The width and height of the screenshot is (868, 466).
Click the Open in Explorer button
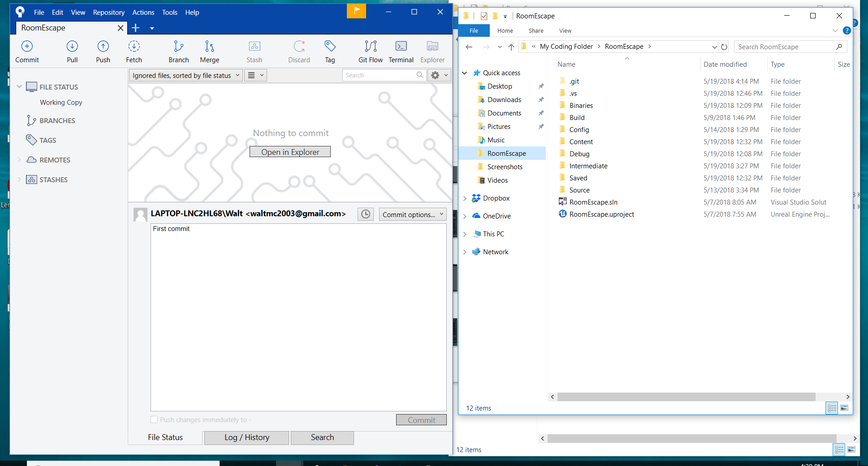tap(290, 152)
